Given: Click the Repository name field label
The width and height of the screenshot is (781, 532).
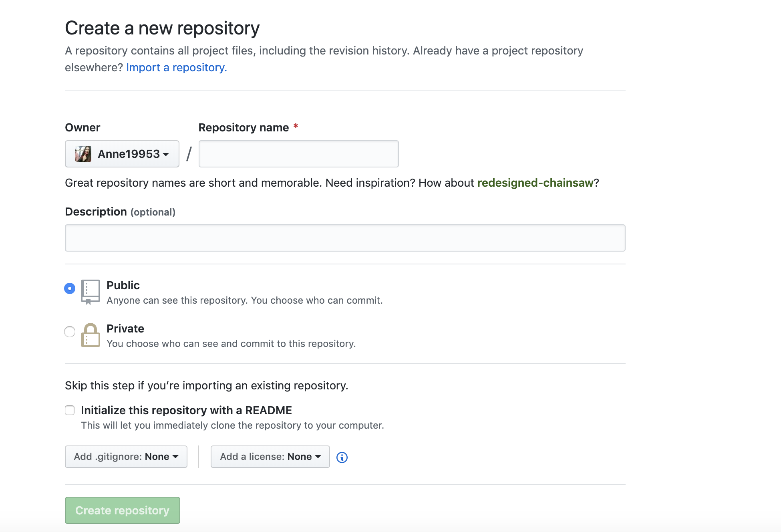Looking at the screenshot, I should pyautogui.click(x=244, y=127).
